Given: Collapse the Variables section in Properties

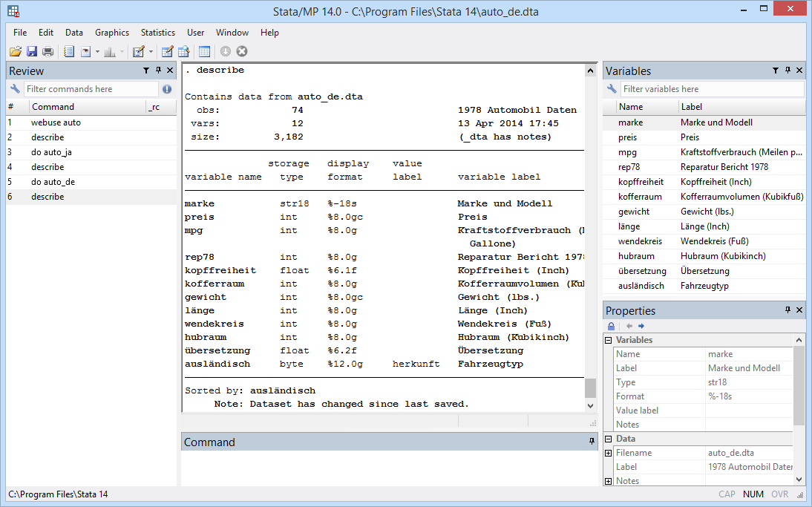Looking at the screenshot, I should [x=608, y=340].
